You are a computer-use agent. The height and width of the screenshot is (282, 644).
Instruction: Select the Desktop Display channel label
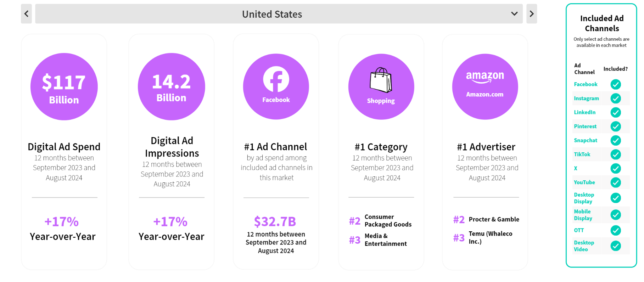(584, 198)
